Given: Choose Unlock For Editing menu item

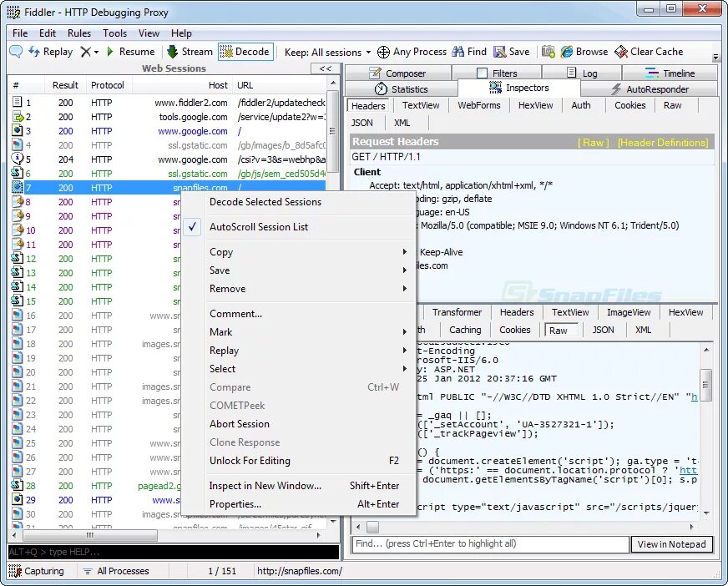Looking at the screenshot, I should [299, 461].
